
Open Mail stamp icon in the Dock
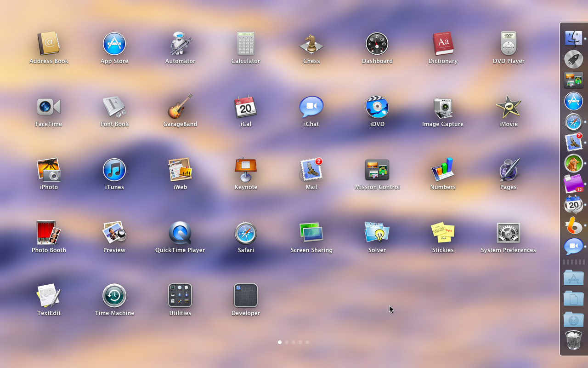coord(573,142)
